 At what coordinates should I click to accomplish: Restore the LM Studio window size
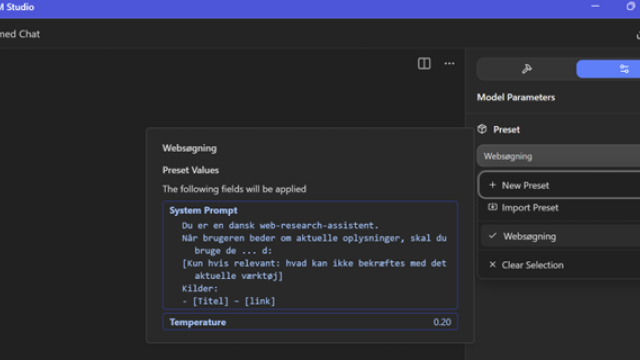[x=630, y=7]
